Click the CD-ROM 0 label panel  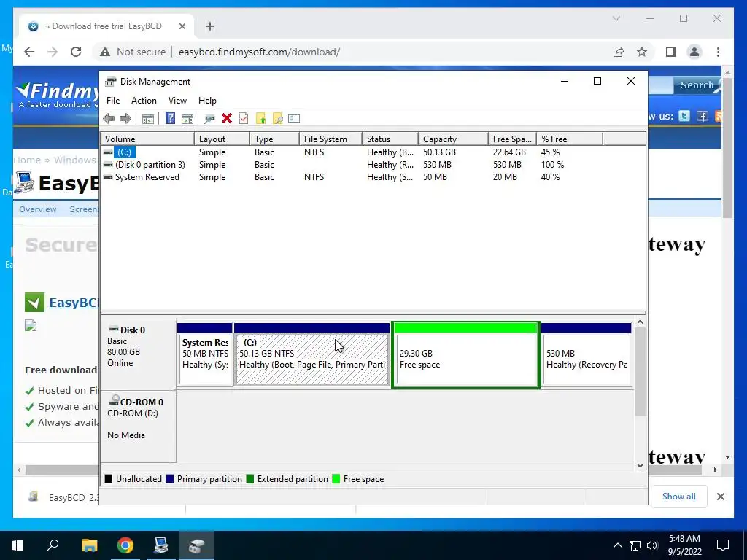coord(138,426)
